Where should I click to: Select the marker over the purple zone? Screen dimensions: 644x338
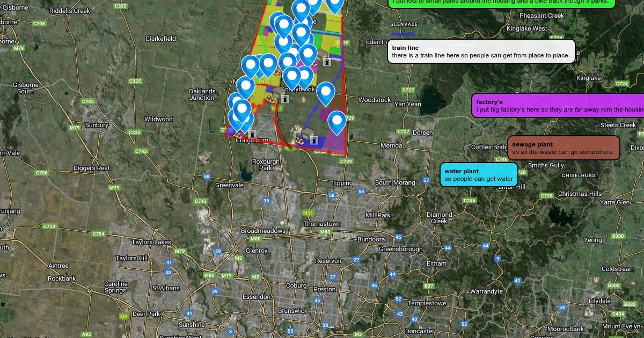click(336, 122)
